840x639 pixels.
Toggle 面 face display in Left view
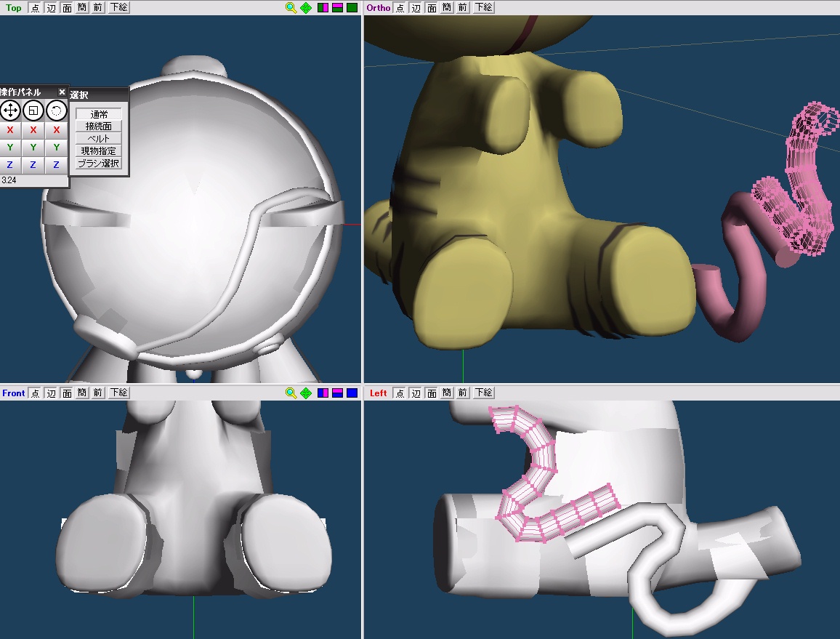432,393
